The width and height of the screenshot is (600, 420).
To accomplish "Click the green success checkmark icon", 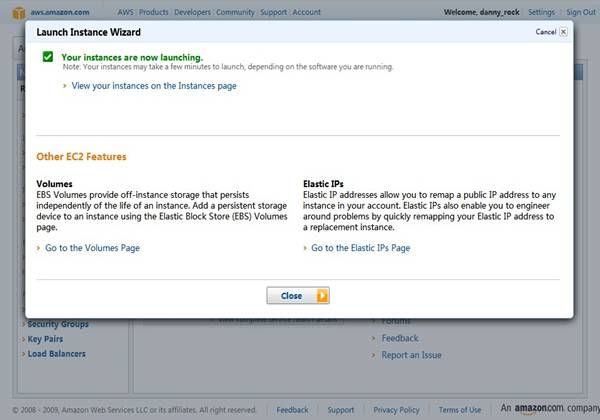I will tap(48, 58).
